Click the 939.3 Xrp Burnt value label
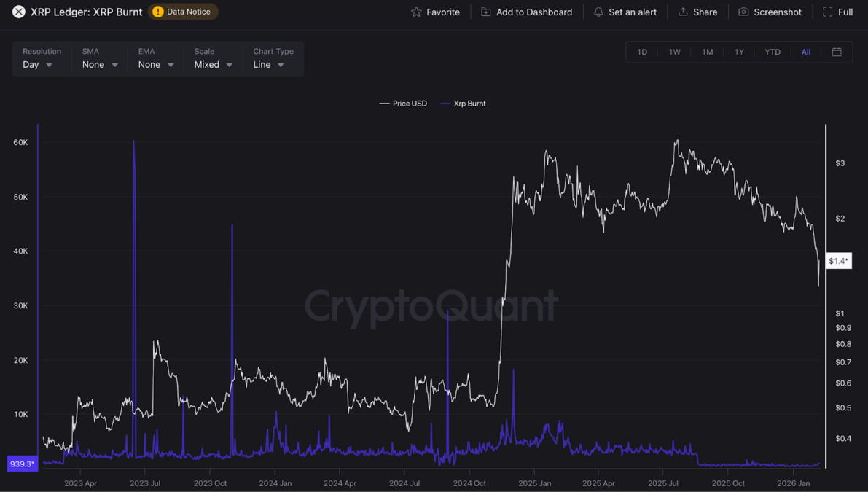The width and height of the screenshot is (868, 492). click(x=22, y=464)
